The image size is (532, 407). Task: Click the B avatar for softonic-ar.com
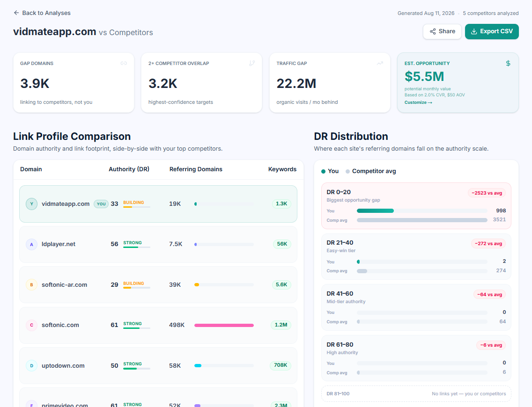pos(31,284)
